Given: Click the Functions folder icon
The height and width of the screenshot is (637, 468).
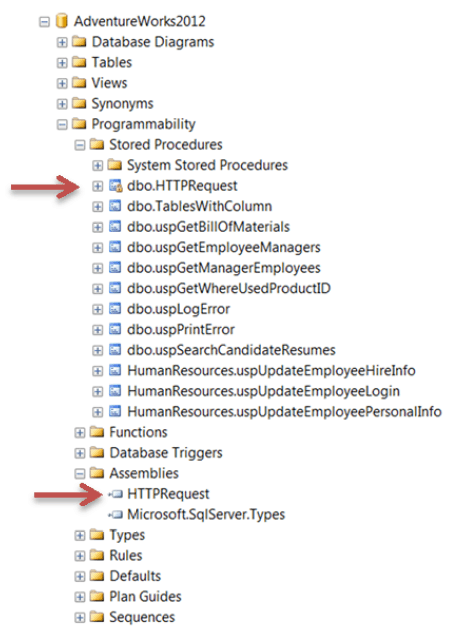Looking at the screenshot, I should tap(97, 432).
